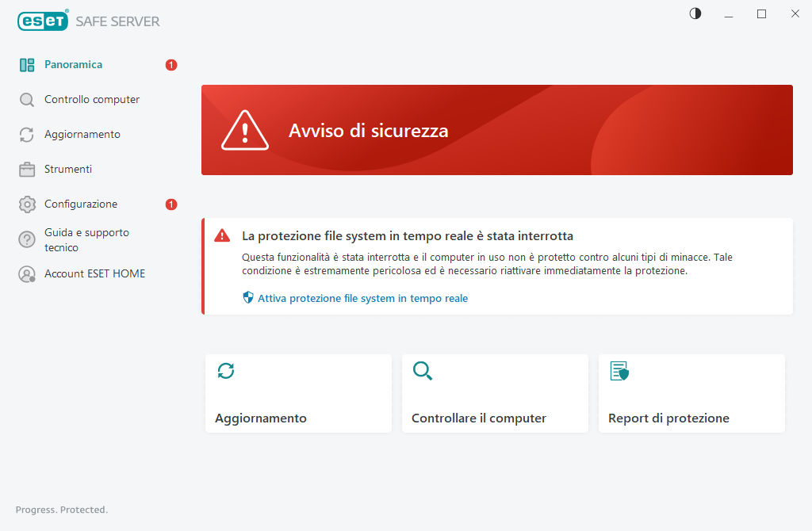The width and height of the screenshot is (812, 531).
Task: Open Account ESET HOME via its person icon
Action: coord(26,273)
